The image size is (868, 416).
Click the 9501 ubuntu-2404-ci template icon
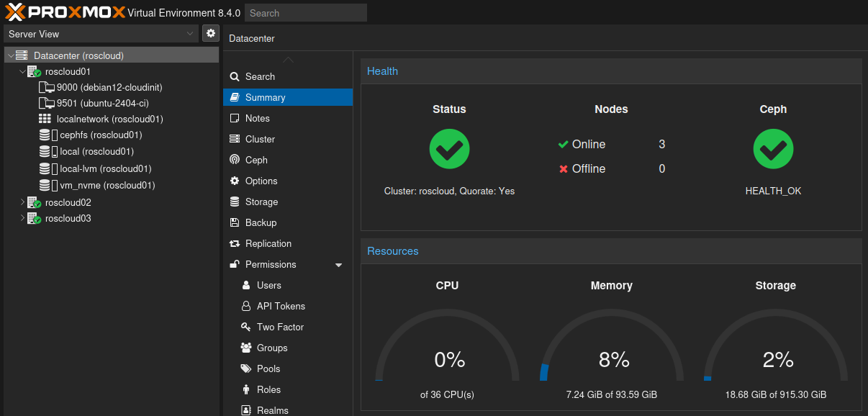[x=46, y=104]
